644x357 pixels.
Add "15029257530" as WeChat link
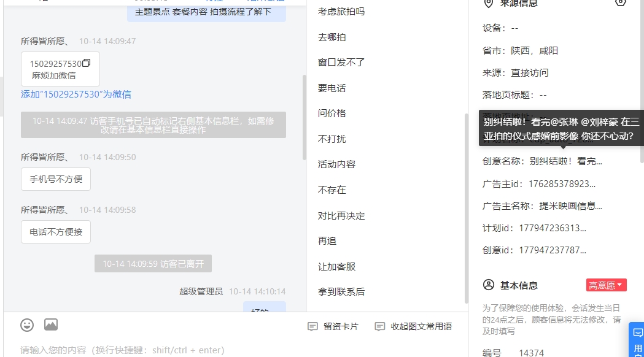pos(76,94)
